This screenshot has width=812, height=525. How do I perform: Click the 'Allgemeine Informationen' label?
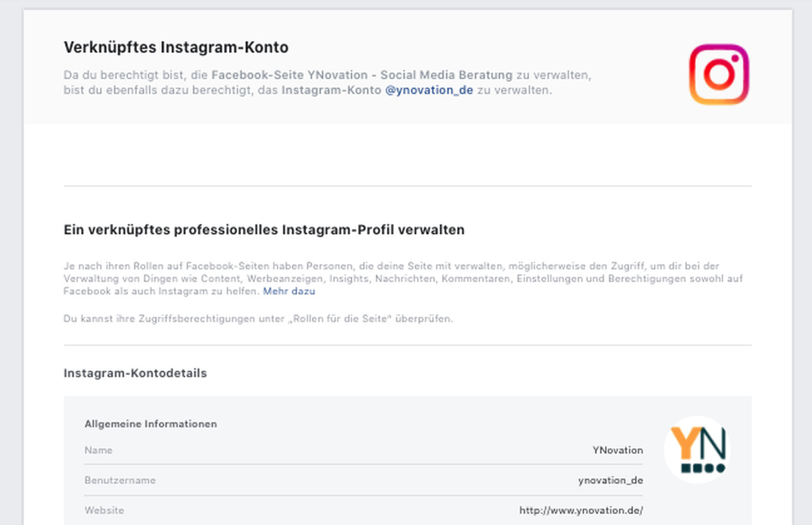point(151,424)
